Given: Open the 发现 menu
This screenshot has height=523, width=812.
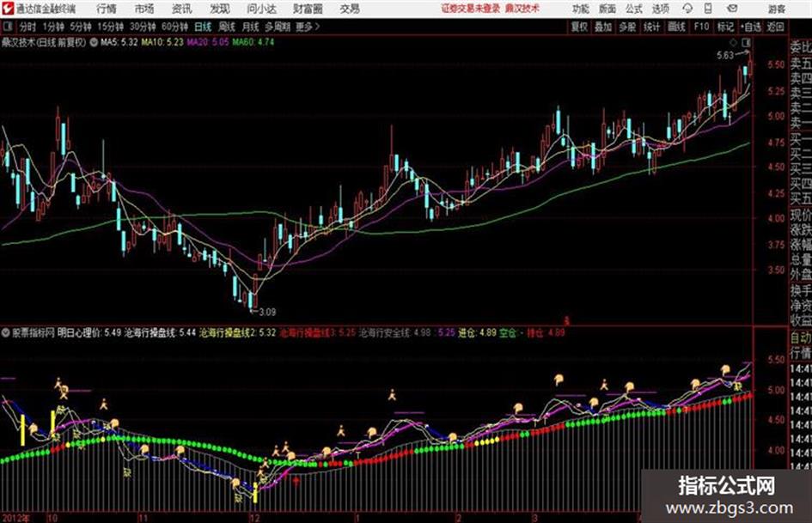Looking at the screenshot, I should coord(220,9).
